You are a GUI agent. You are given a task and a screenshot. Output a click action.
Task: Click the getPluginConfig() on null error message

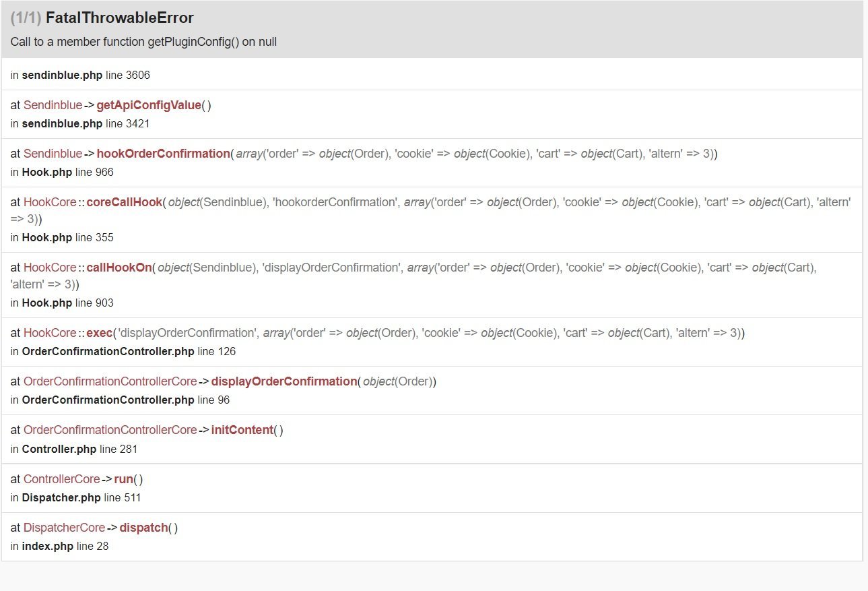click(x=143, y=42)
